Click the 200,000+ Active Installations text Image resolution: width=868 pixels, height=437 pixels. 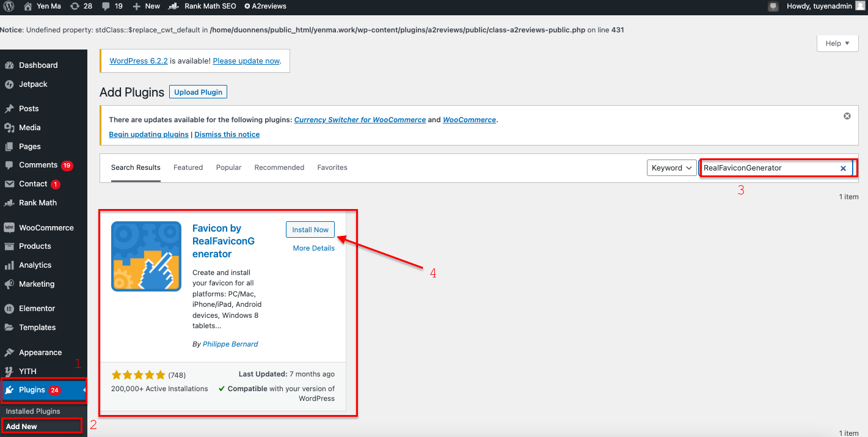click(159, 389)
